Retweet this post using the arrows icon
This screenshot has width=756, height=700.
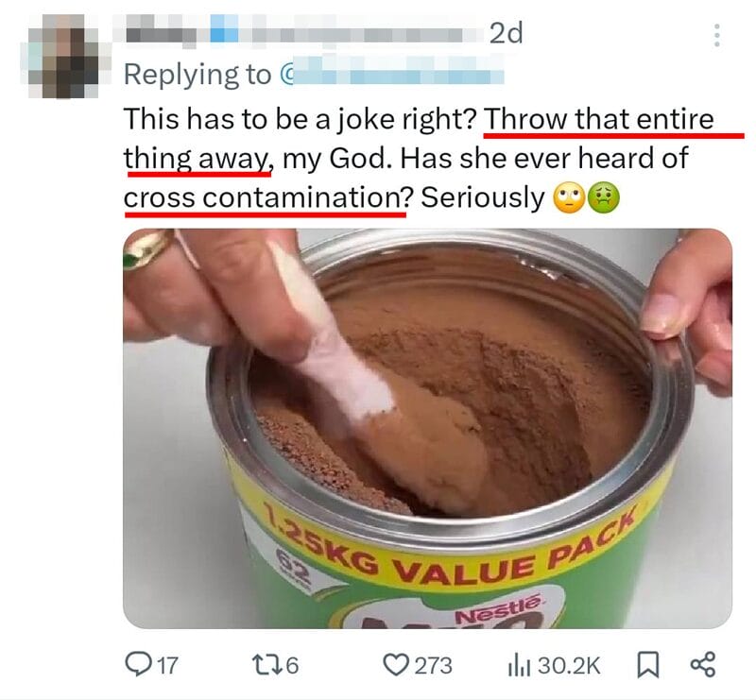[x=265, y=665]
